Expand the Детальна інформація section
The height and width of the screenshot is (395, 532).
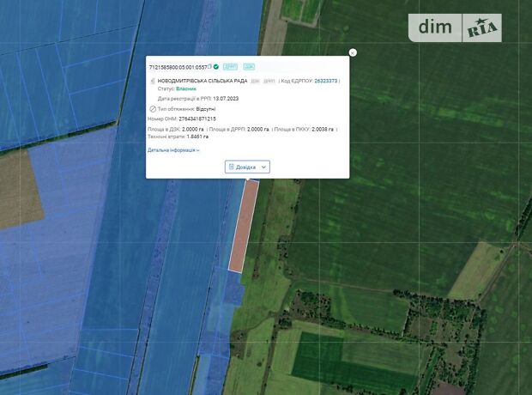coord(173,150)
